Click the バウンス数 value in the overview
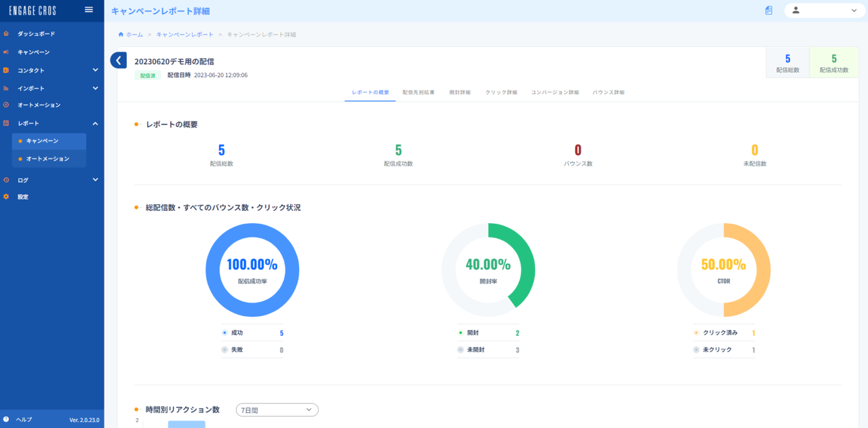Image resolution: width=868 pixels, height=428 pixels. click(x=578, y=150)
